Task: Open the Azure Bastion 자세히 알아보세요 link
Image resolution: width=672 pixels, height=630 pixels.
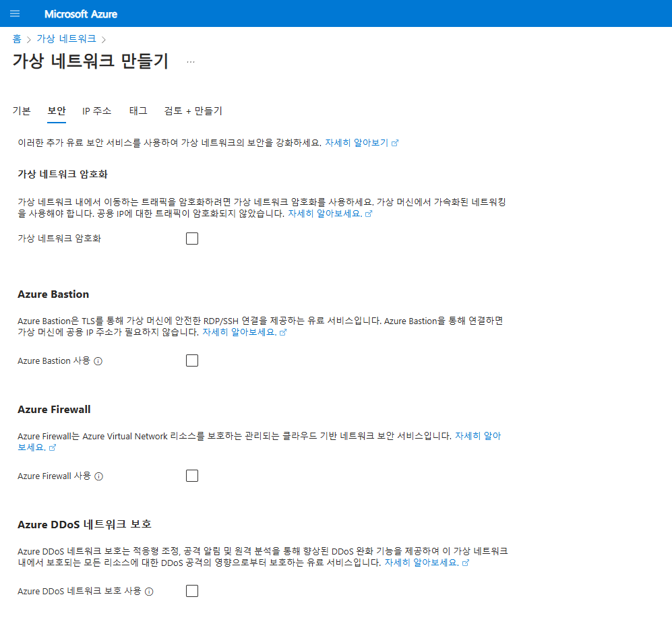Action: coord(239,332)
